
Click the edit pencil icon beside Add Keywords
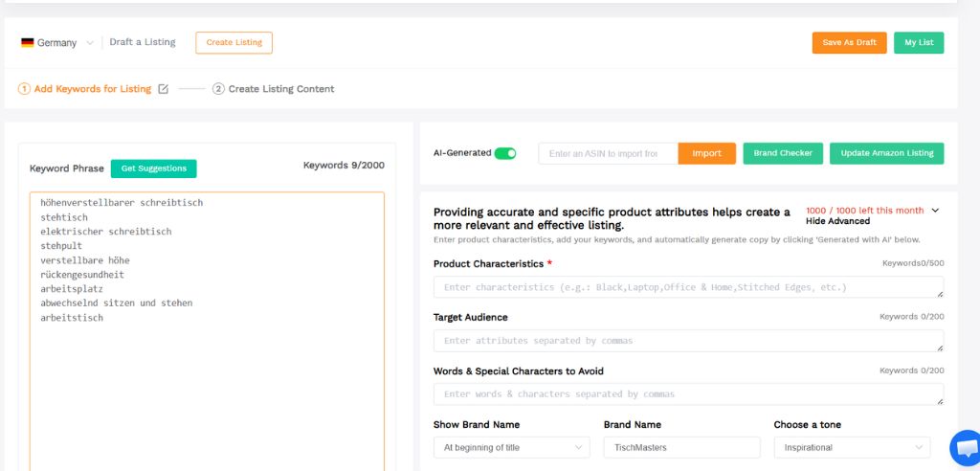click(x=163, y=89)
